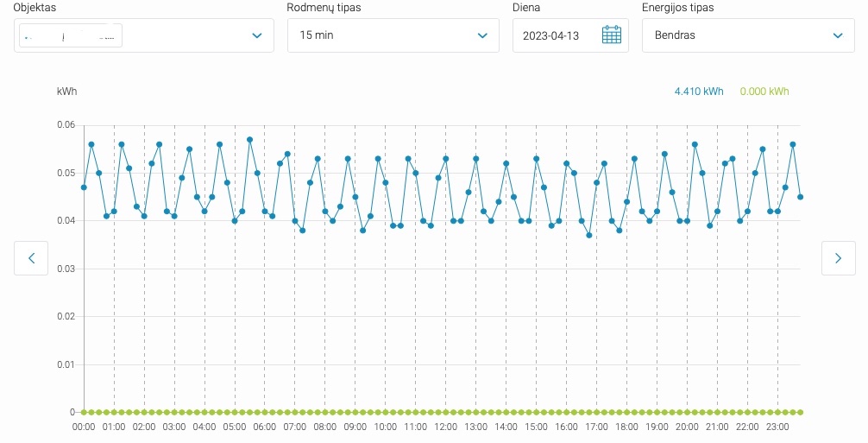The height and width of the screenshot is (443, 868).
Task: Select the highest blue data point near 05:30
Action: pos(249,139)
